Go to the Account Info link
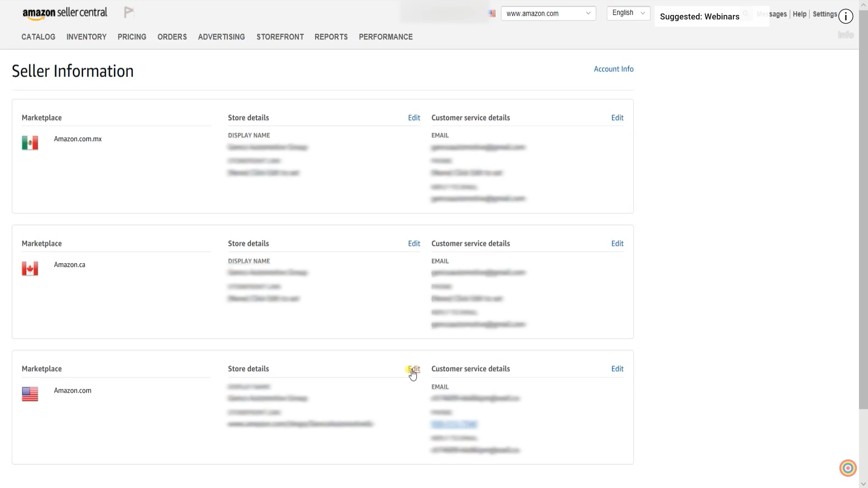The width and height of the screenshot is (868, 488). coord(613,69)
